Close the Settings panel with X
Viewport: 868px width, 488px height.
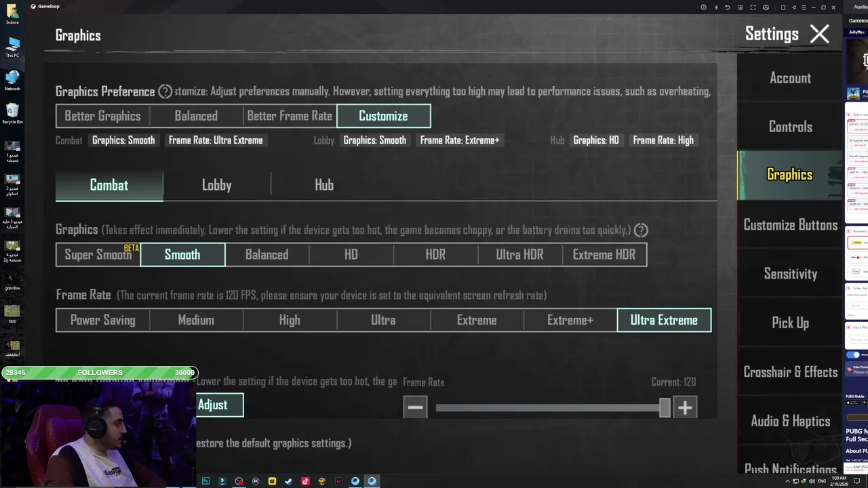click(820, 34)
